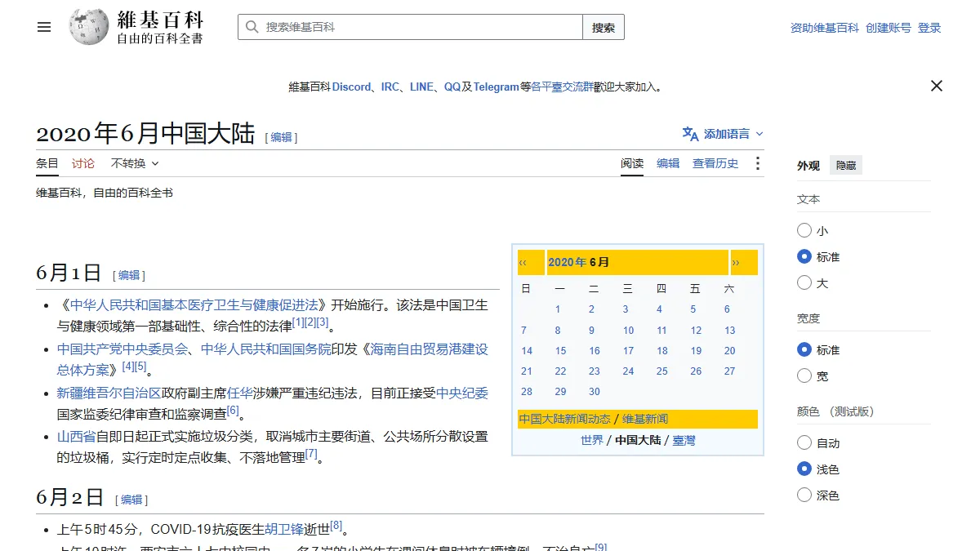
Task: Open the hamburger main menu
Action: tap(44, 27)
